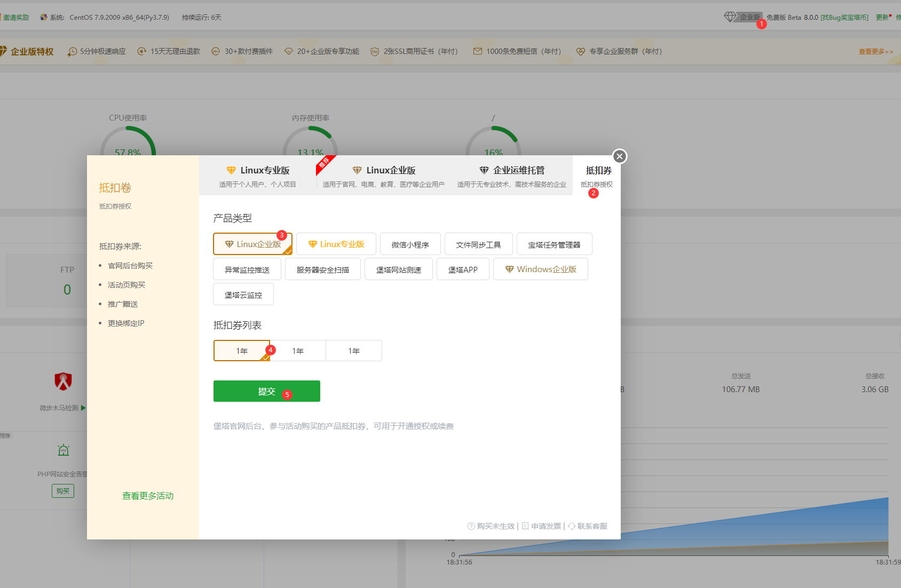Click the disk usage gauge showing 16%
901x588 pixels.
tap(493, 141)
